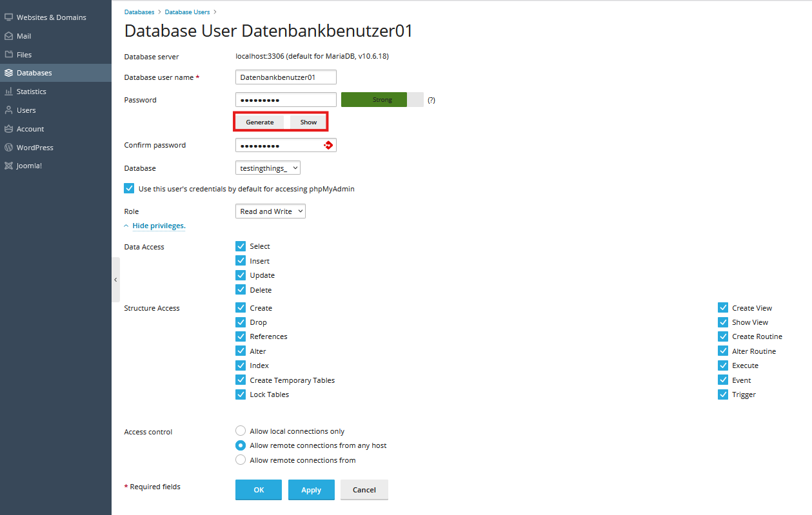Click the Database user name input field
Viewport: 812px width, 515px height.
pos(286,77)
